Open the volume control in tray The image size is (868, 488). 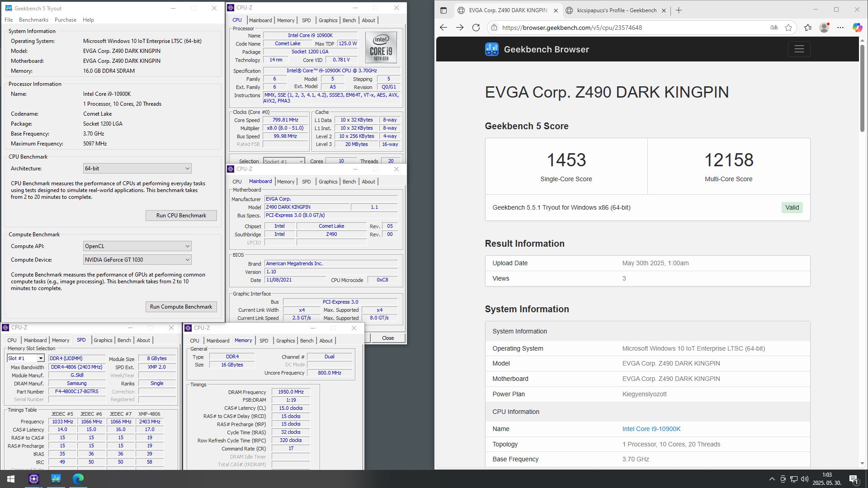click(x=804, y=479)
